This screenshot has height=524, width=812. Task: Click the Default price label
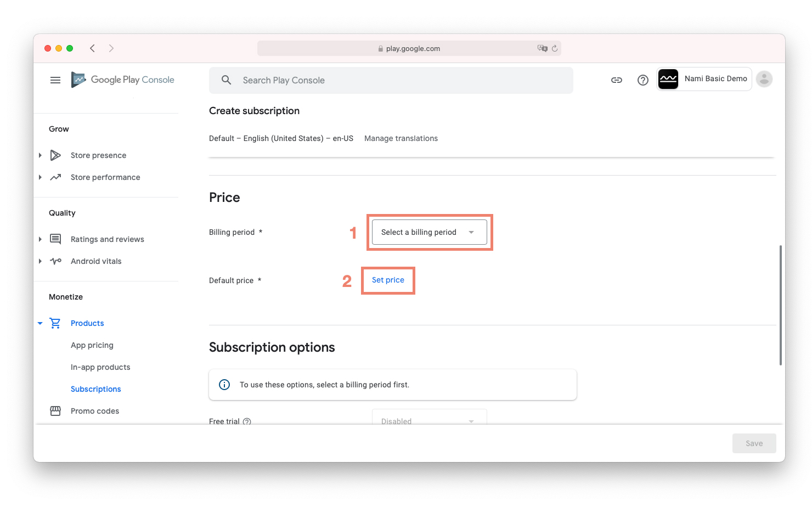coord(231,280)
